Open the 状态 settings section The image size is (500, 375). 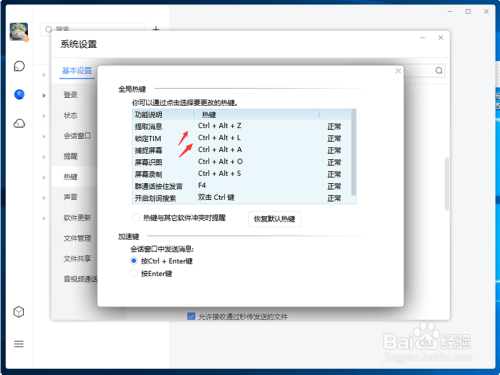coord(71,115)
